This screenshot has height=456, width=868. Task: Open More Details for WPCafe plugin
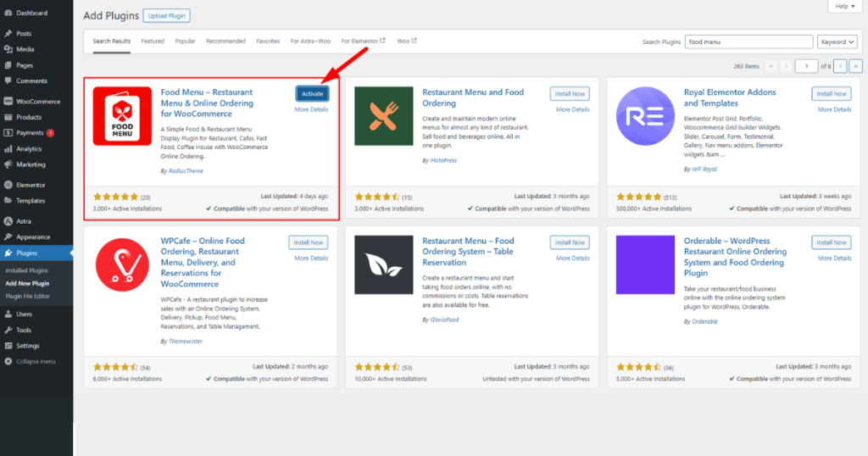(311, 259)
